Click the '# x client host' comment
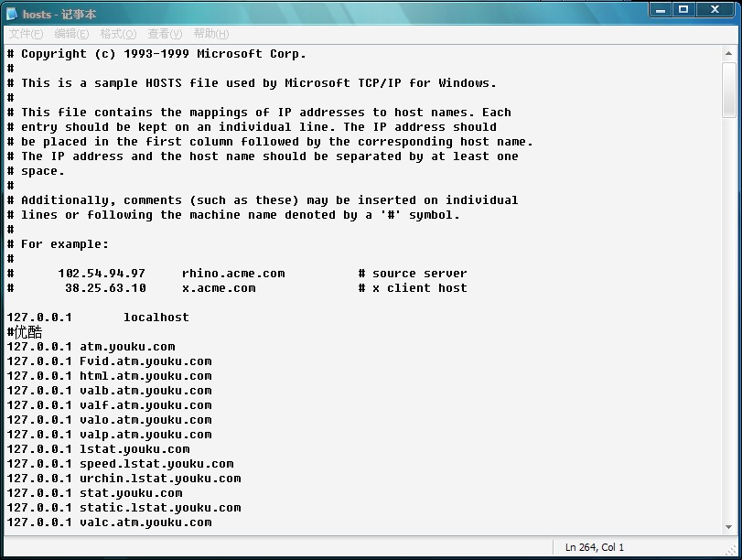742x560 pixels. click(413, 288)
